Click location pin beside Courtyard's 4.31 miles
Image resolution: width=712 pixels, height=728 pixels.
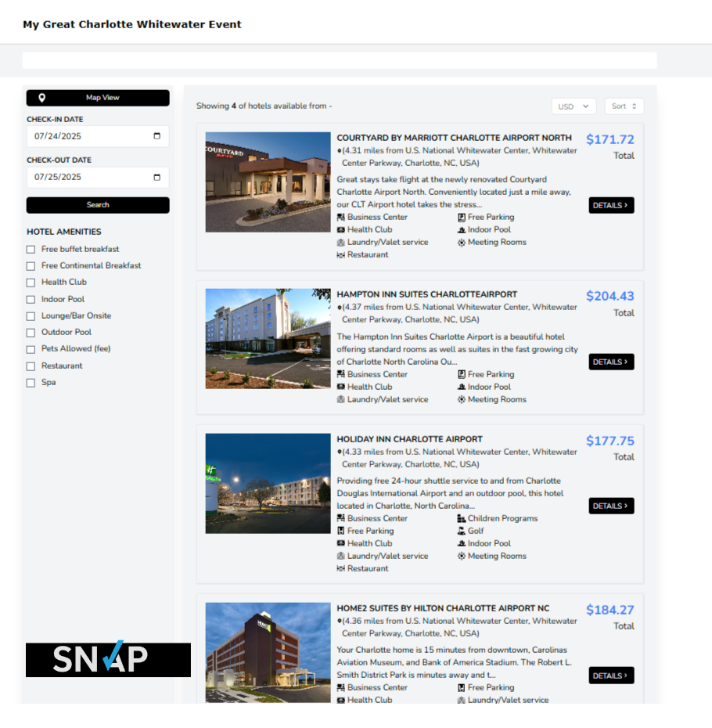tap(340, 150)
